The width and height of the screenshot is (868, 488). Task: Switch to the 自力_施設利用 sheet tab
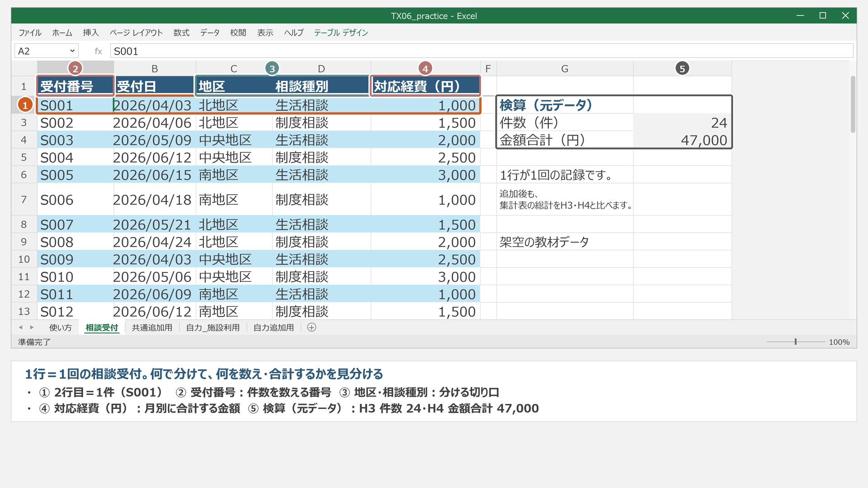coord(213,328)
